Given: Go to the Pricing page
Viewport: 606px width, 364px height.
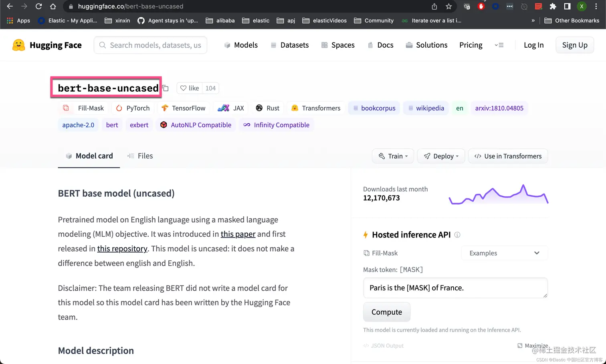Looking at the screenshot, I should [x=471, y=45].
